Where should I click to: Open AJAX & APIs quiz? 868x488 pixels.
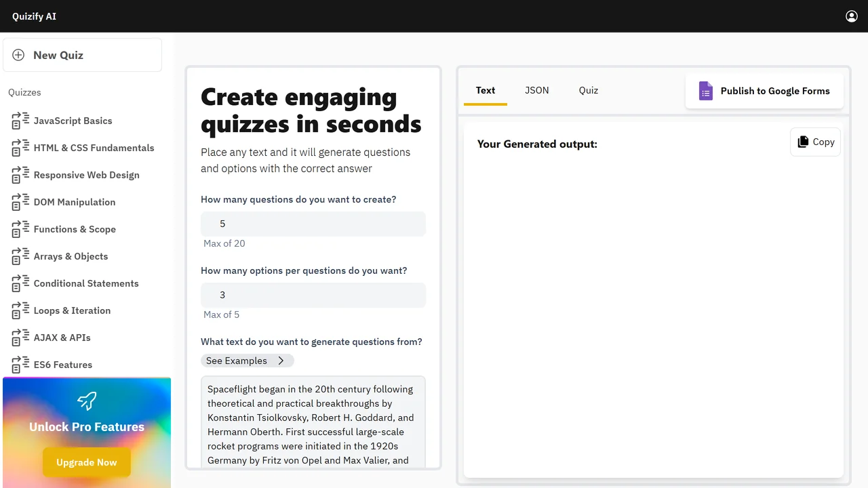pos(62,338)
